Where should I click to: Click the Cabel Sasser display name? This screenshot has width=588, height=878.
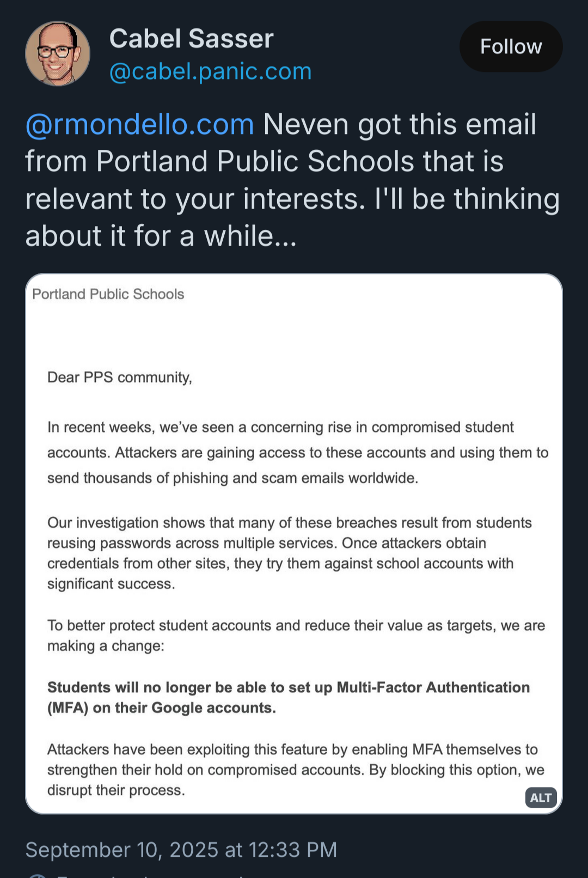coord(191,39)
